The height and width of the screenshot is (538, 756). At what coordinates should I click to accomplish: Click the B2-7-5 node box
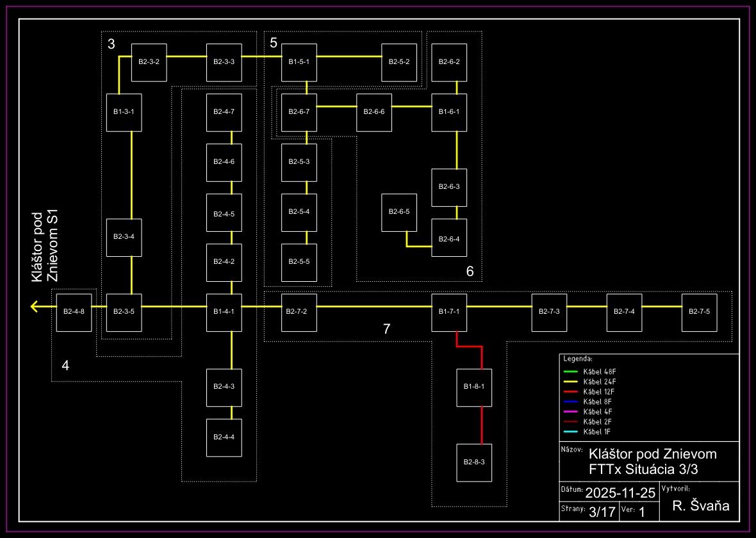(699, 313)
